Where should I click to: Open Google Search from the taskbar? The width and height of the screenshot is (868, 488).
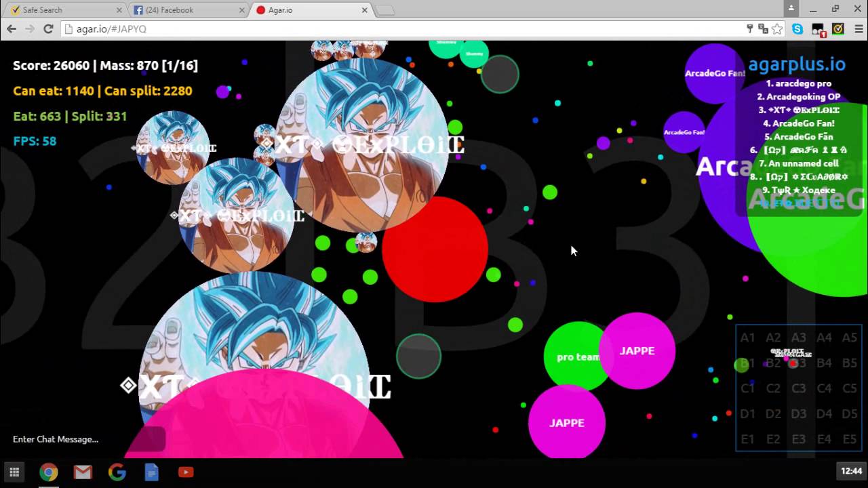click(117, 472)
